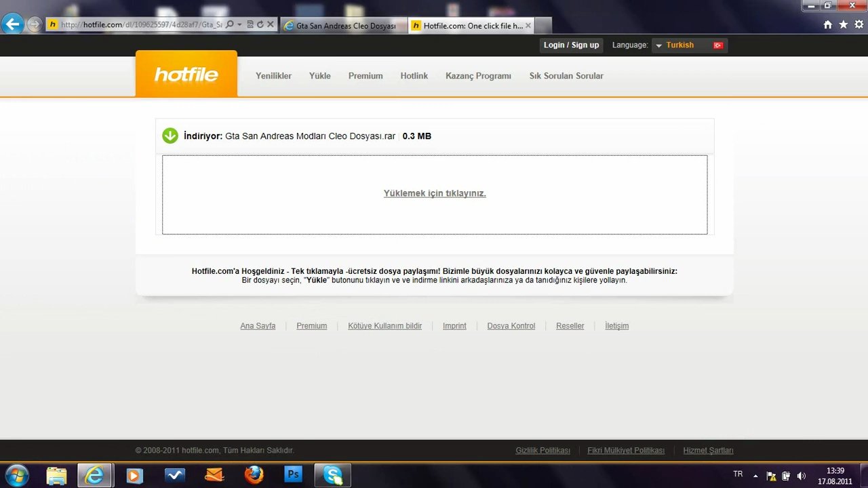
Task: Click the Refresh icon in address bar
Action: point(260,24)
